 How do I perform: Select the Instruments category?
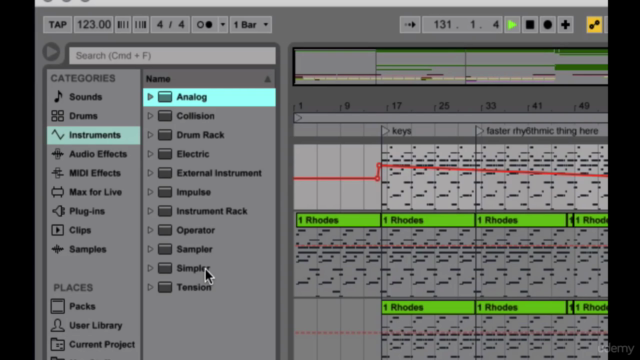click(93, 135)
